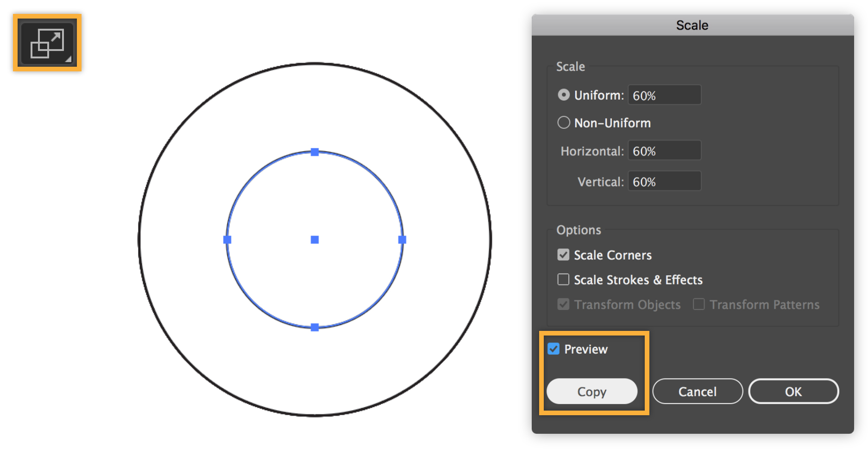The width and height of the screenshot is (868, 456).
Task: Enable the Non-Uniform scale option
Action: pos(563,122)
